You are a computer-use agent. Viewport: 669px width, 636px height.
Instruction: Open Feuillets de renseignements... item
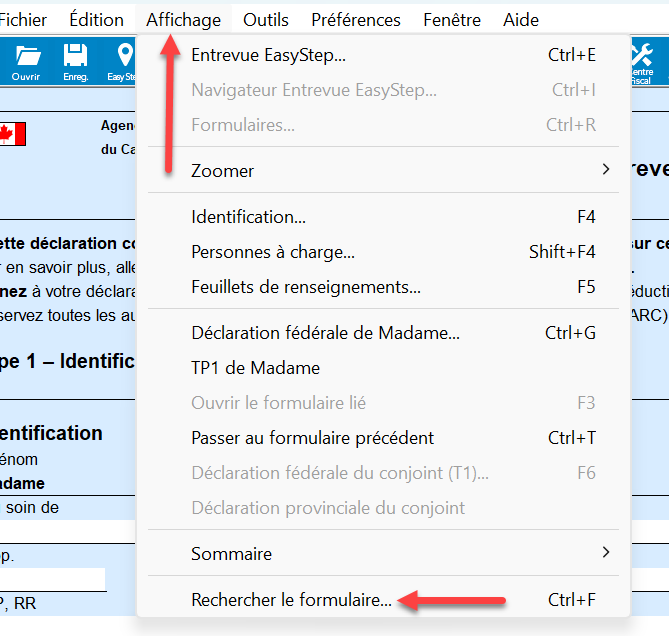(305, 287)
